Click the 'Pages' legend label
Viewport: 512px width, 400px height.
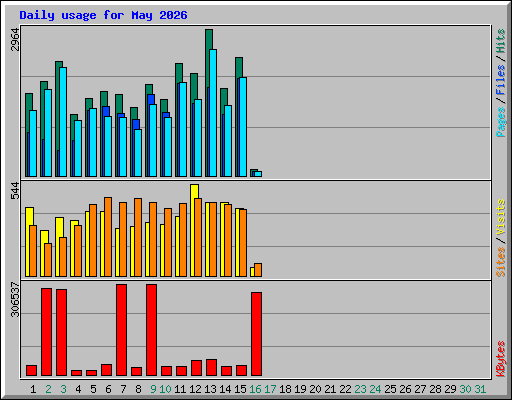(x=500, y=122)
